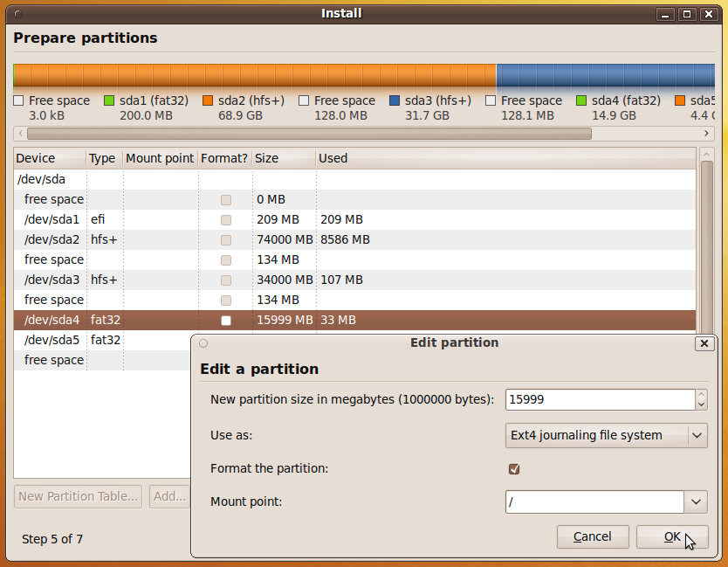
Task: Toggle format checkbox for /dev/sda3
Action: pos(226,280)
